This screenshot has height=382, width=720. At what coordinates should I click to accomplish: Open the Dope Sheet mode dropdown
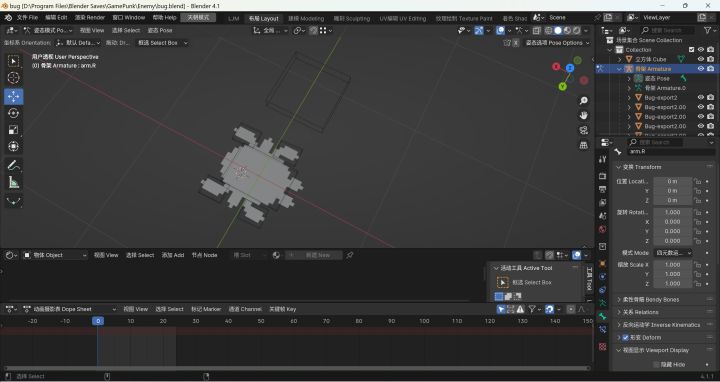[x=69, y=309]
